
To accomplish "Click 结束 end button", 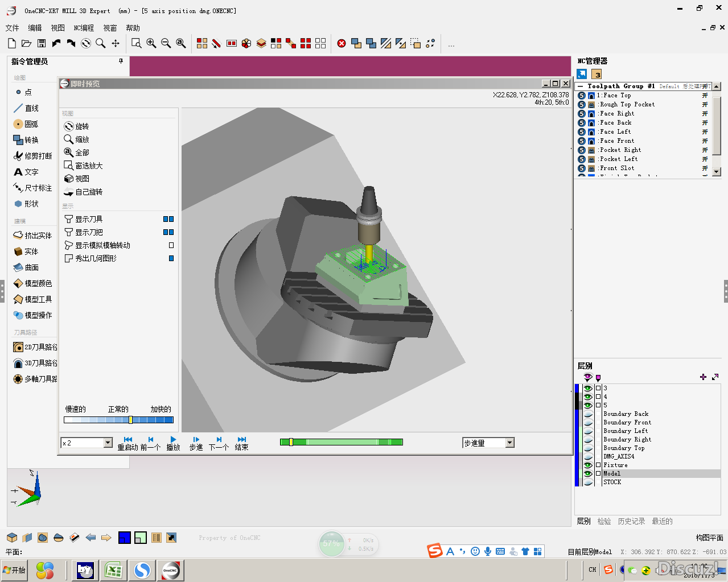I will click(x=241, y=443).
